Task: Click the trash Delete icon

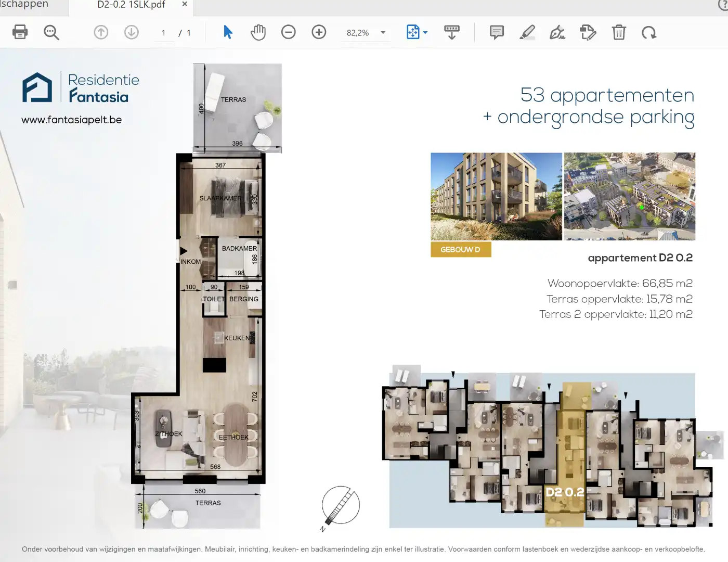Action: coord(619,32)
